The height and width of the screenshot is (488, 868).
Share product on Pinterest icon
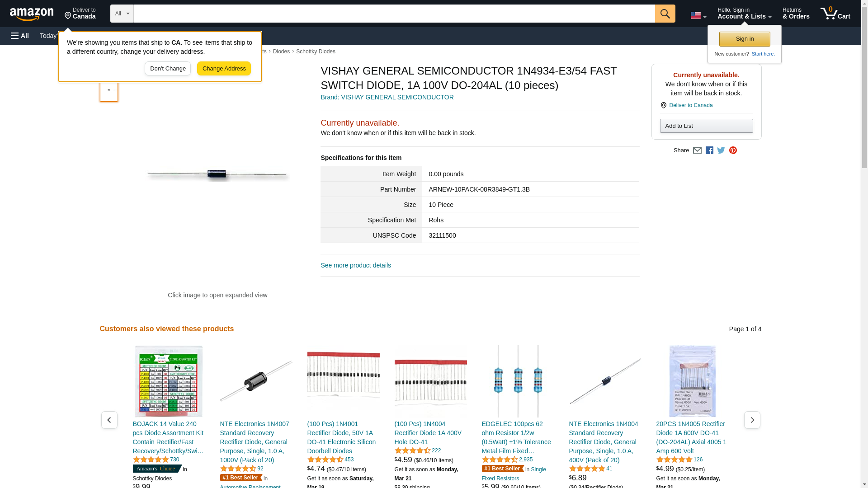coord(733,150)
